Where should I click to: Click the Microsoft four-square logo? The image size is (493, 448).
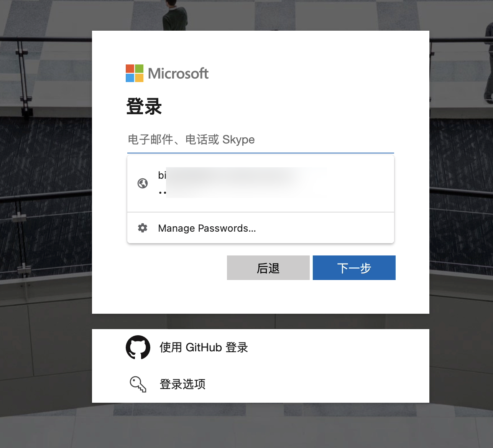point(135,73)
